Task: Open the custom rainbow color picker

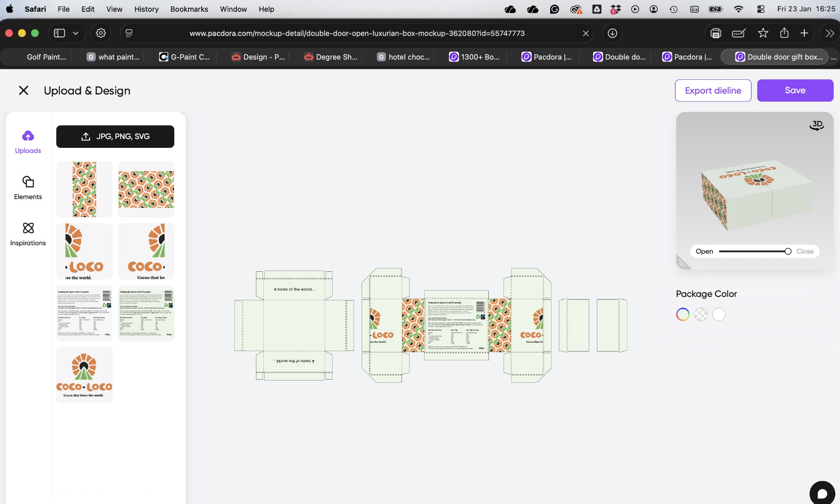Action: tap(682, 314)
